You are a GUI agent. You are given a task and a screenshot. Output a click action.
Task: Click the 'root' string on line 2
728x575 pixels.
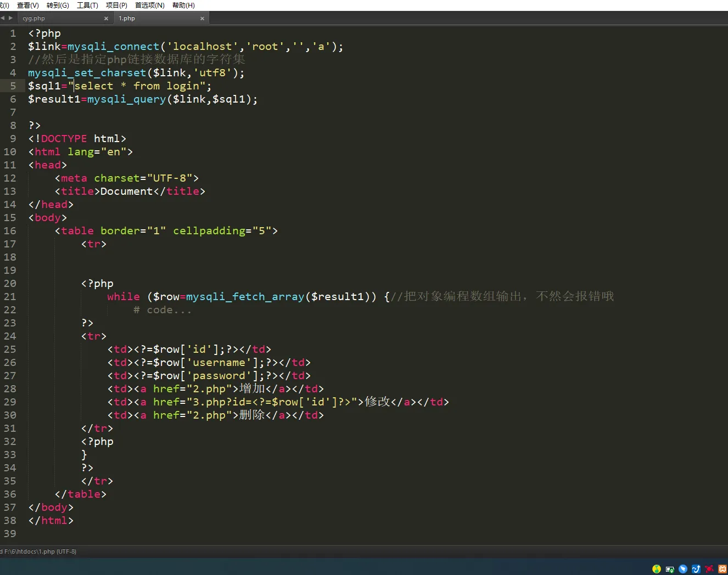point(265,47)
